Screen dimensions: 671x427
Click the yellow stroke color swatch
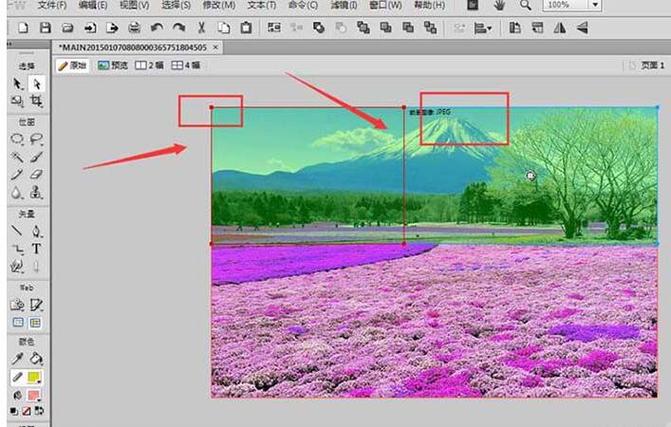36,377
